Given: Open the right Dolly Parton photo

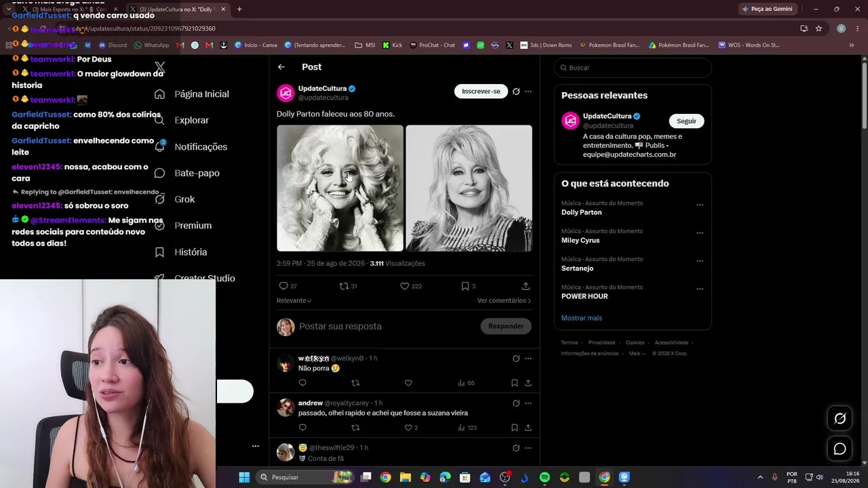Looking at the screenshot, I should click(469, 188).
